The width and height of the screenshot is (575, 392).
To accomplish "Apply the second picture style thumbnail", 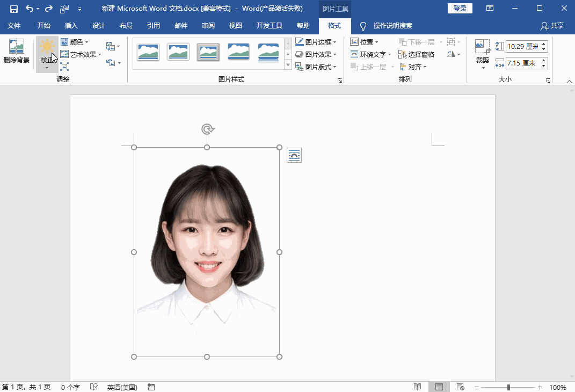I will [178, 52].
